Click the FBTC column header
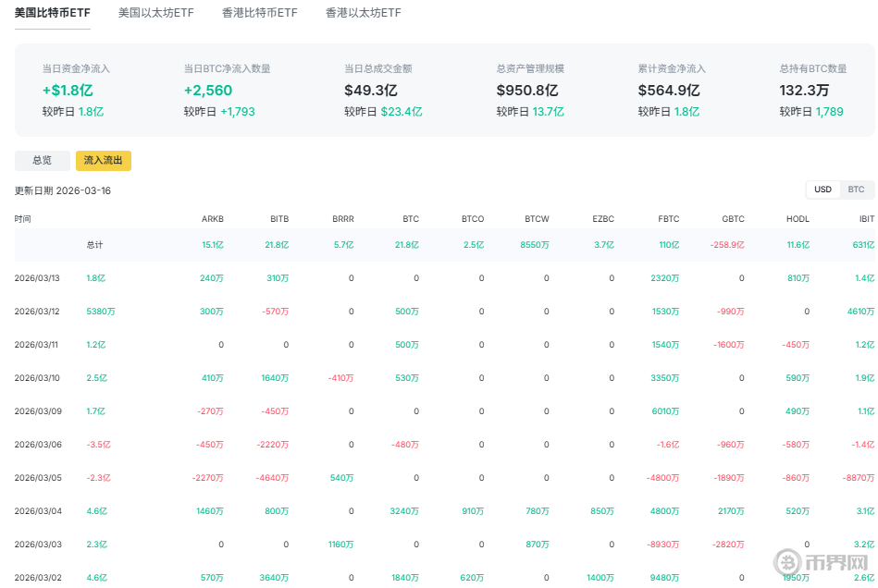The width and height of the screenshot is (878, 588). coord(669,219)
